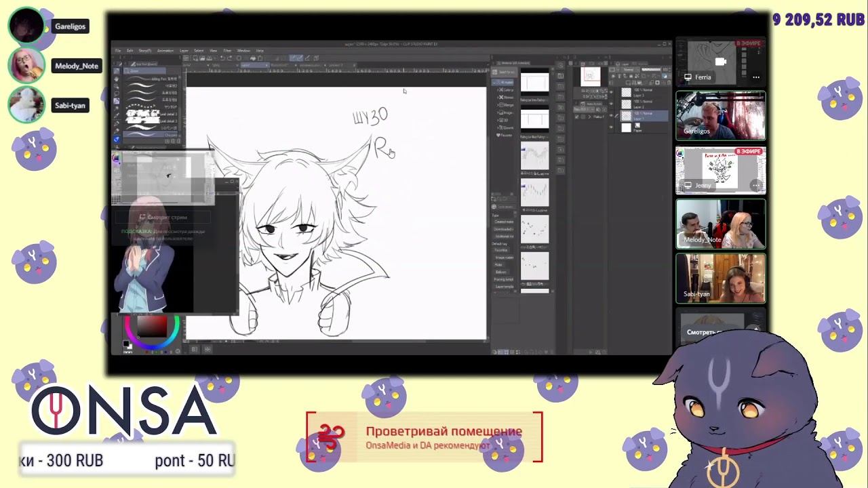Select the first framing material thumbnail
868x488 pixels.
point(534,83)
